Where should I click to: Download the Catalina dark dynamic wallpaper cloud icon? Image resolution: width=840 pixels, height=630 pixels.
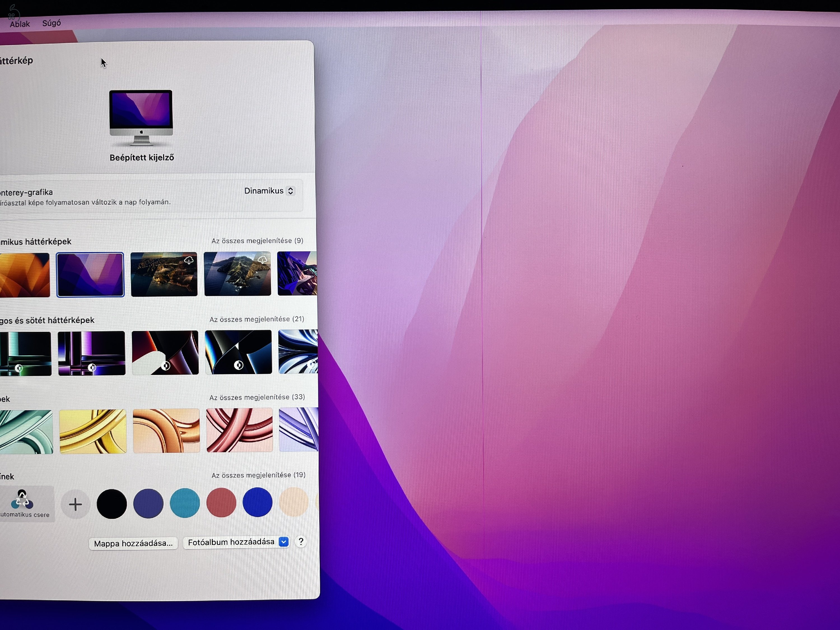coord(189,260)
